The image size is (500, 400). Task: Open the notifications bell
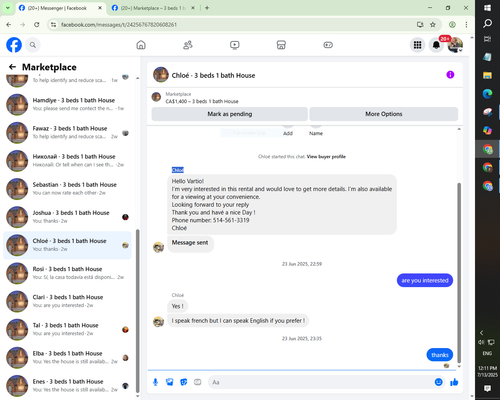(x=436, y=45)
